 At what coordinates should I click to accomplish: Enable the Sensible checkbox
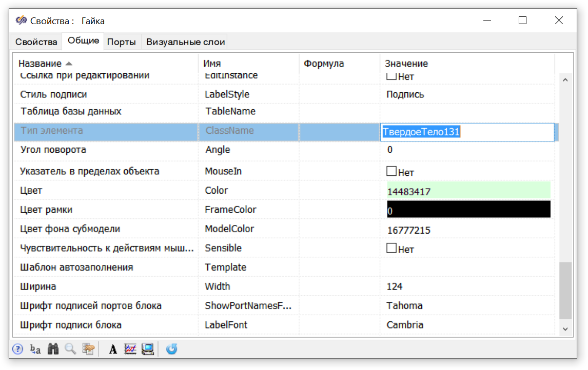(391, 248)
